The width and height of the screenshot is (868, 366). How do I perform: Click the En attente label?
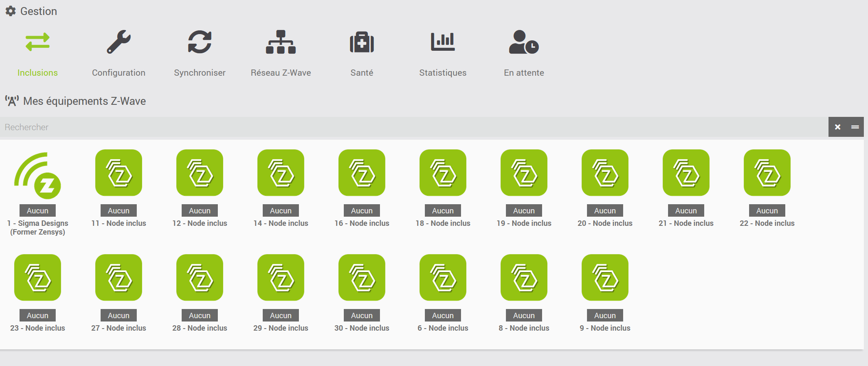(x=524, y=73)
